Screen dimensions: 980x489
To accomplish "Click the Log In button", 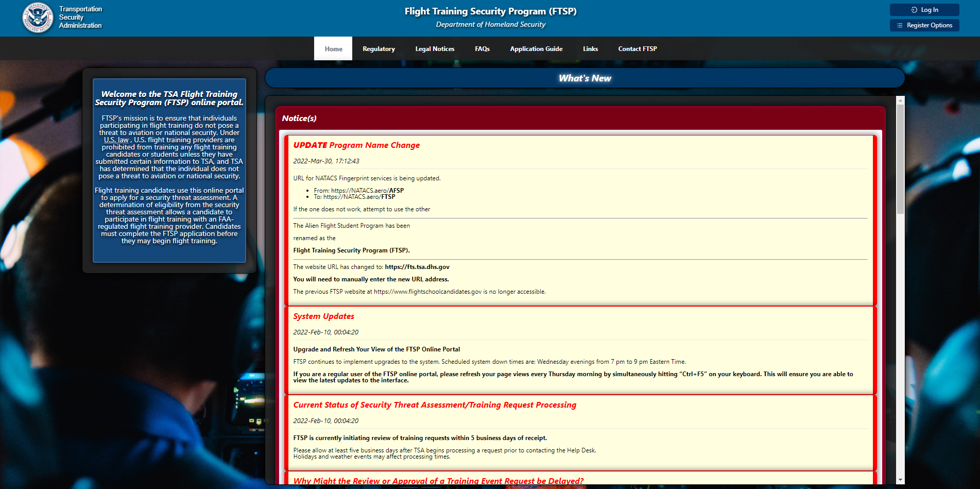I will coord(924,10).
